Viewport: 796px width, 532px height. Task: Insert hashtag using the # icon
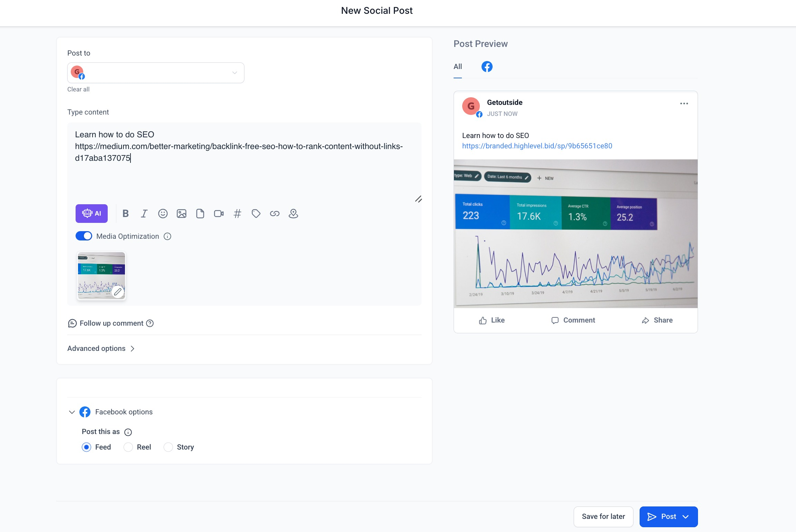(237, 214)
